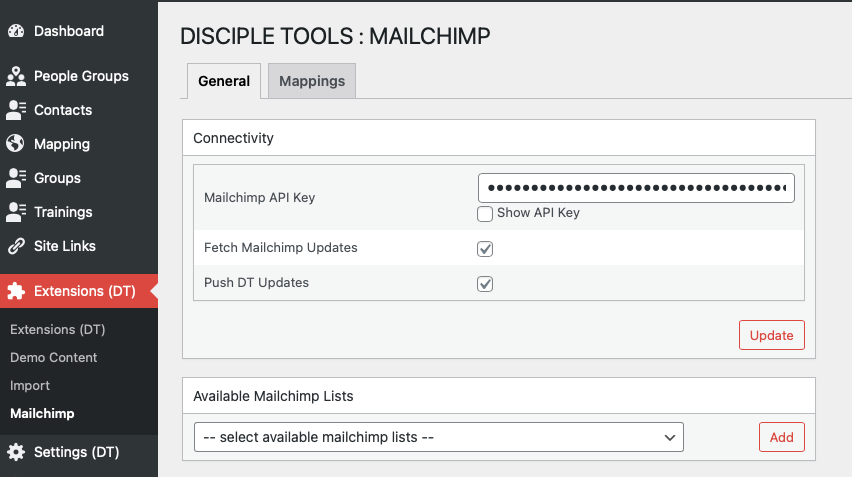The height and width of the screenshot is (477, 852).
Task: Open Trainings menu item
Action: [x=79, y=212]
